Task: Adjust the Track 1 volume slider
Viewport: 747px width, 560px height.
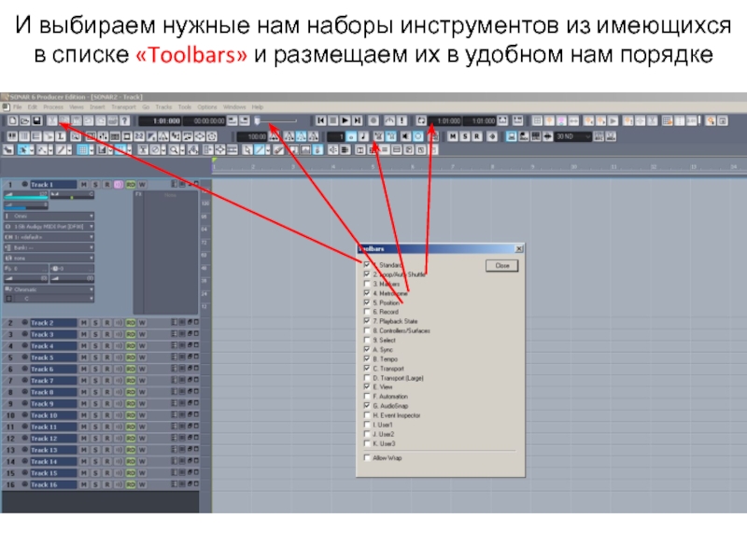Action: pyautogui.click(x=26, y=194)
